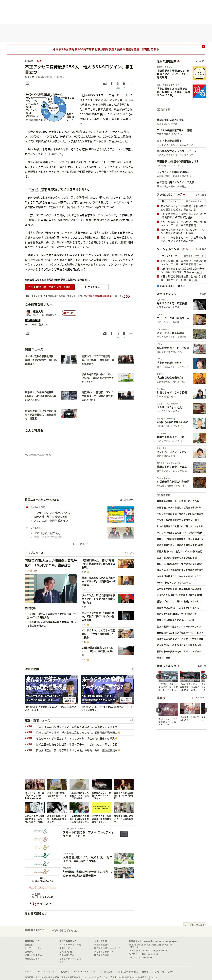Open ニュースの要点へ link
Viewport: 212px width, 980px height.
point(126,500)
